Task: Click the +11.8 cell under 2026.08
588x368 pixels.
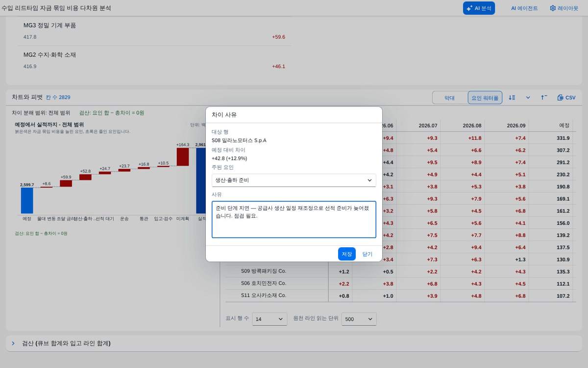Action: coord(474,138)
